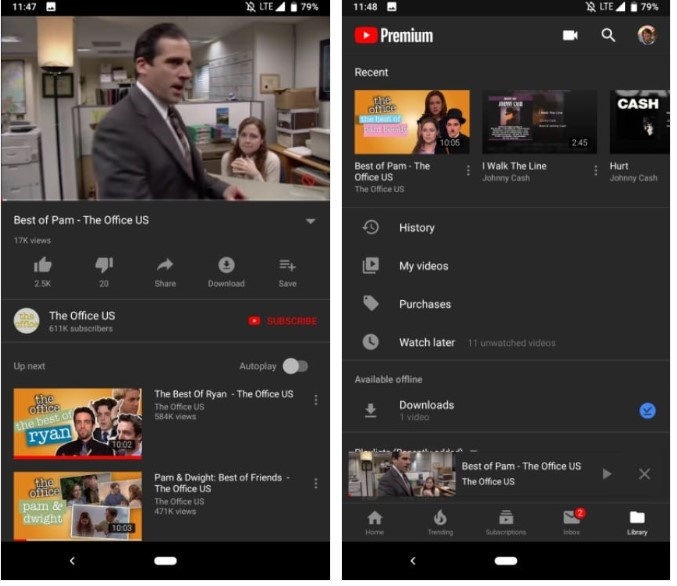Expand the video description arrow
This screenshot has width=677, height=586.
pos(310,221)
